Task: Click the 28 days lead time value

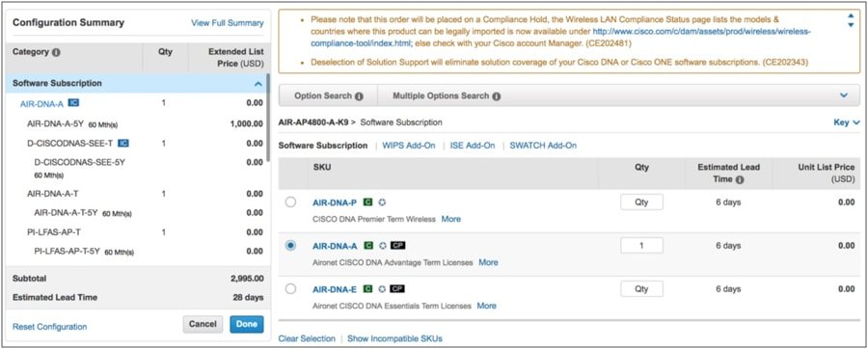Action: point(249,298)
